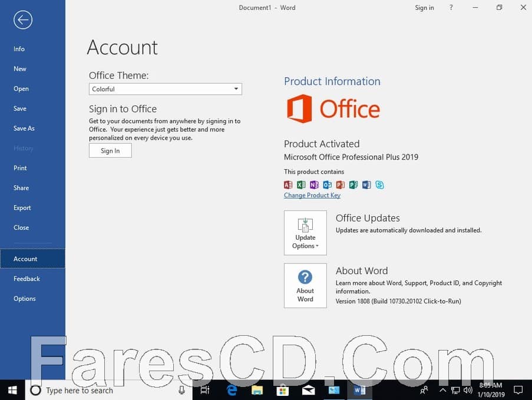This screenshot has height=400, width=532.
Task: Click the PowerPoint product icon
Action: (341, 184)
